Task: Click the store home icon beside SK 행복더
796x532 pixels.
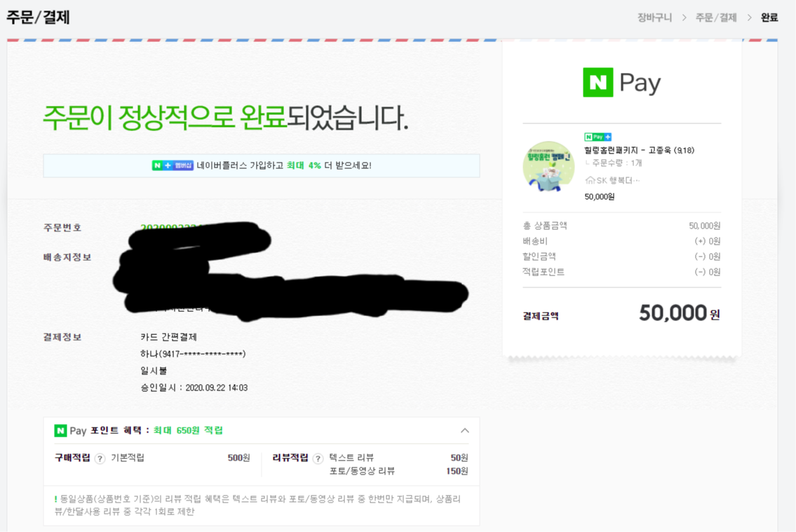Action: coord(590,180)
